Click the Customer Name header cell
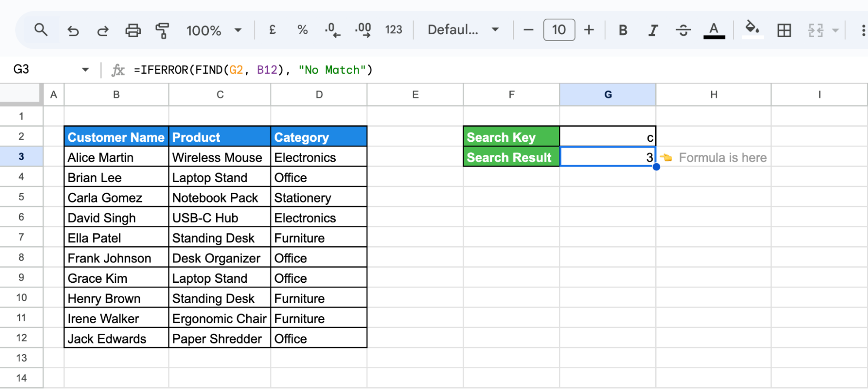This screenshot has width=868, height=389. click(x=116, y=137)
